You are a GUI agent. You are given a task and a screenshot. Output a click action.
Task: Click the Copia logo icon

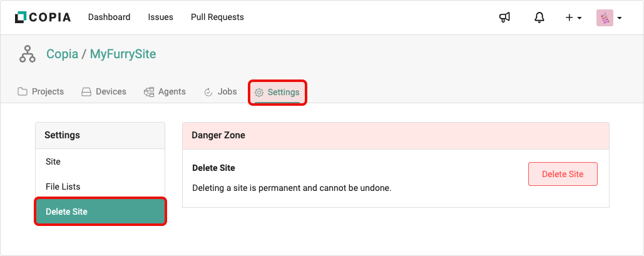[20, 18]
